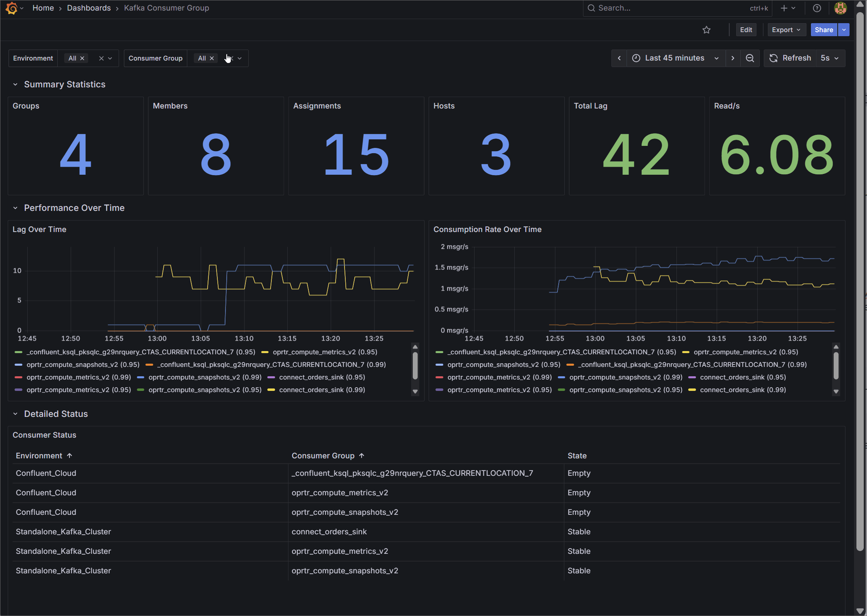Viewport: 867px width, 616px height.
Task: Open the refresh interval 5s dropdown
Action: pos(830,58)
